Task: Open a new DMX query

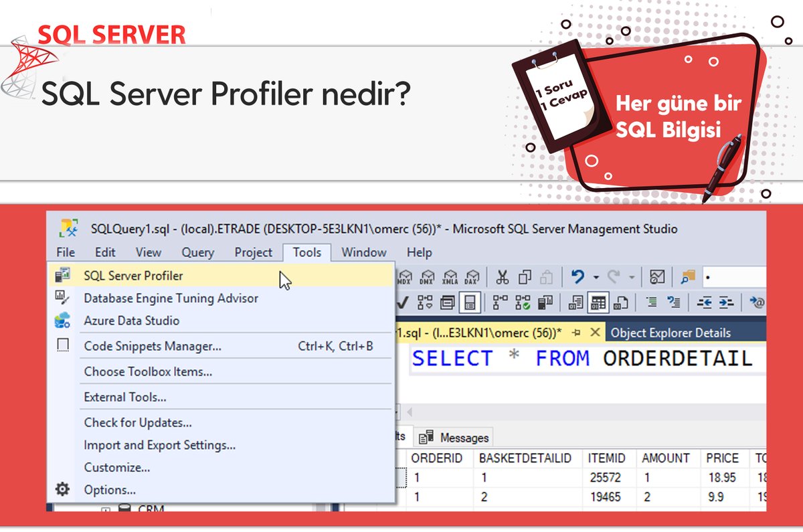Action: tap(427, 277)
